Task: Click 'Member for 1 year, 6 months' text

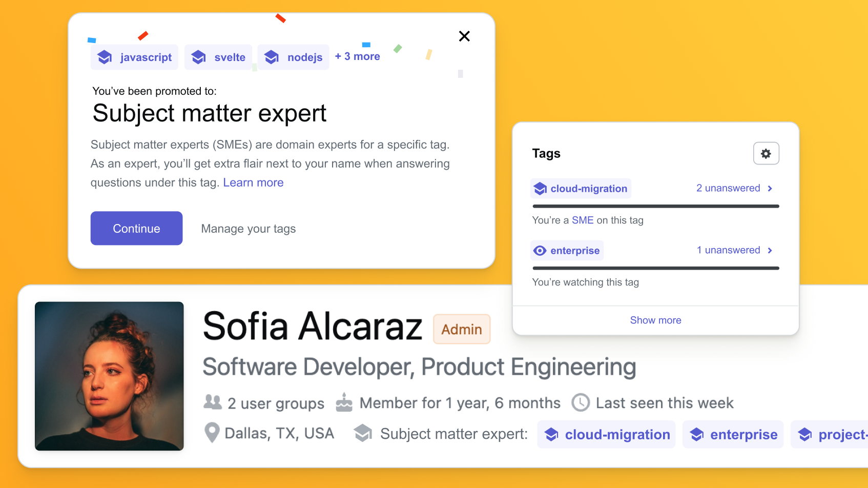Action: point(460,403)
